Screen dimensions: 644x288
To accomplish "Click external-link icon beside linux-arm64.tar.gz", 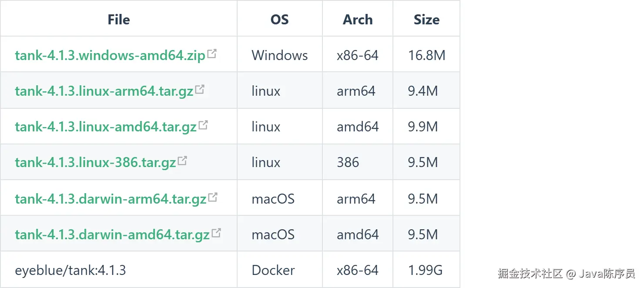I will coord(200,90).
